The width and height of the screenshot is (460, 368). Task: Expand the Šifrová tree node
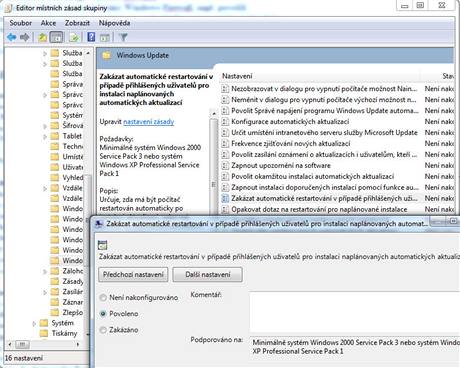(x=45, y=126)
